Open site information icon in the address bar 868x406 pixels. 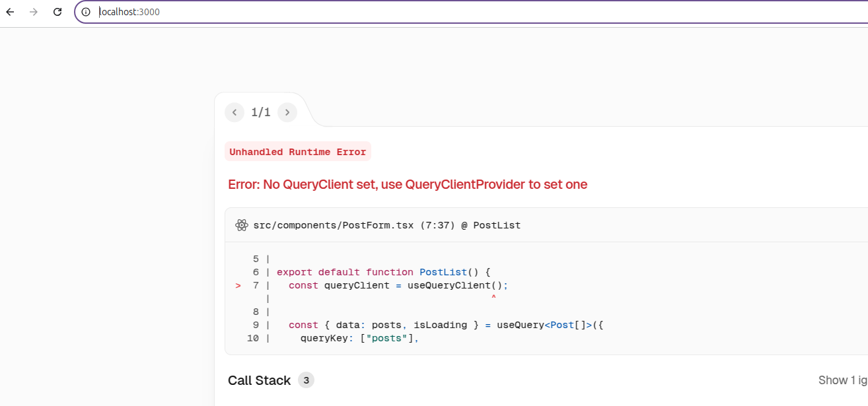tap(85, 11)
